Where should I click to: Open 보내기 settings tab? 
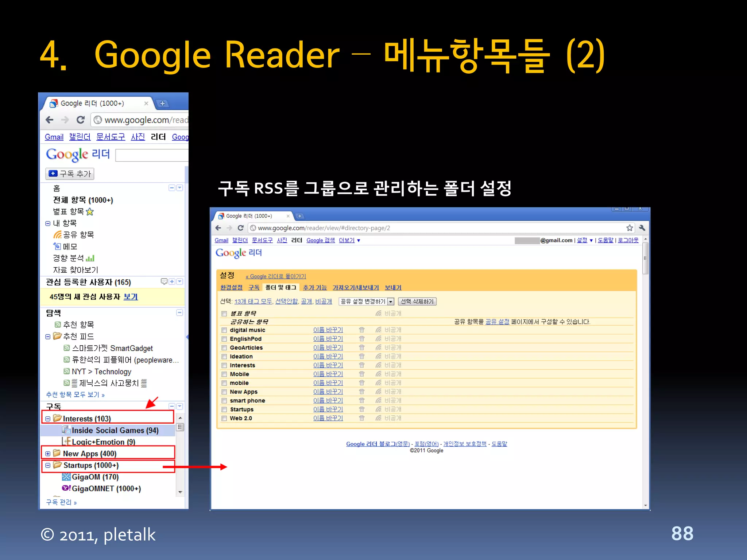point(393,287)
